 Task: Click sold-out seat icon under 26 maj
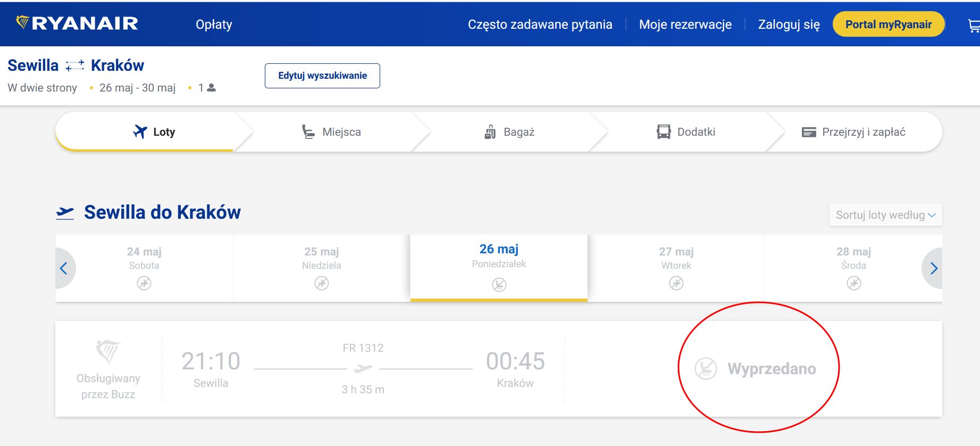click(x=499, y=285)
